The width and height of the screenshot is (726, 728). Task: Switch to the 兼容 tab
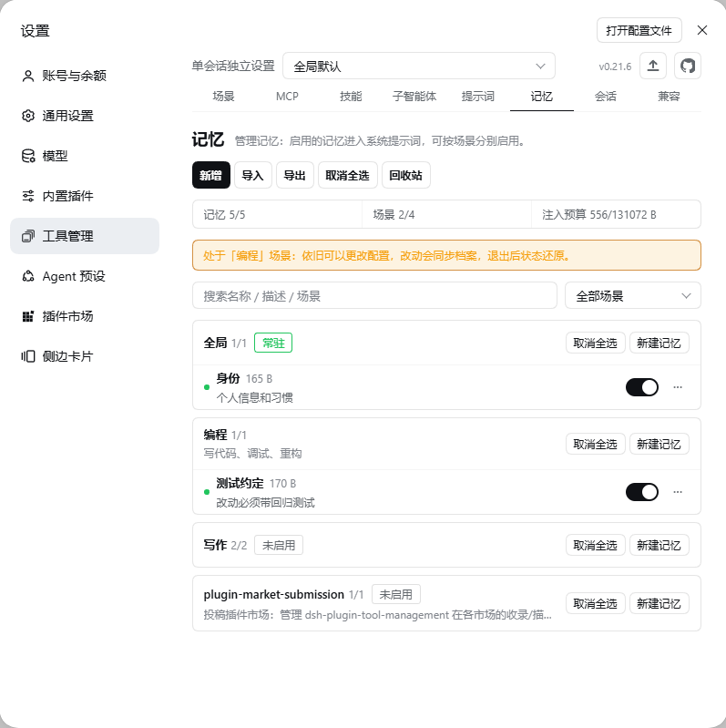tap(669, 97)
